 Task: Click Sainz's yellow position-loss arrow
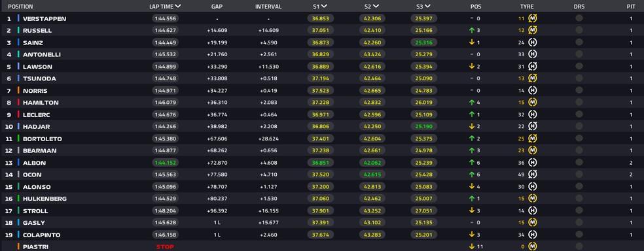471,42
